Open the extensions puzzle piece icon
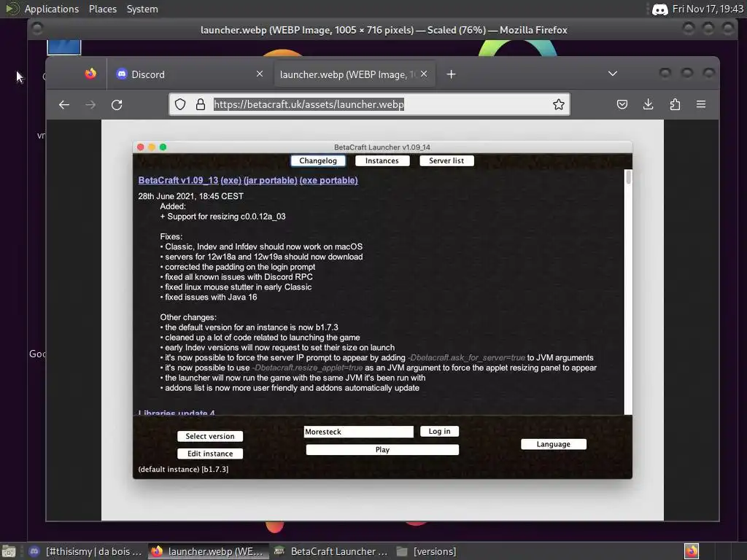Image resolution: width=747 pixels, height=560 pixels. [x=675, y=104]
